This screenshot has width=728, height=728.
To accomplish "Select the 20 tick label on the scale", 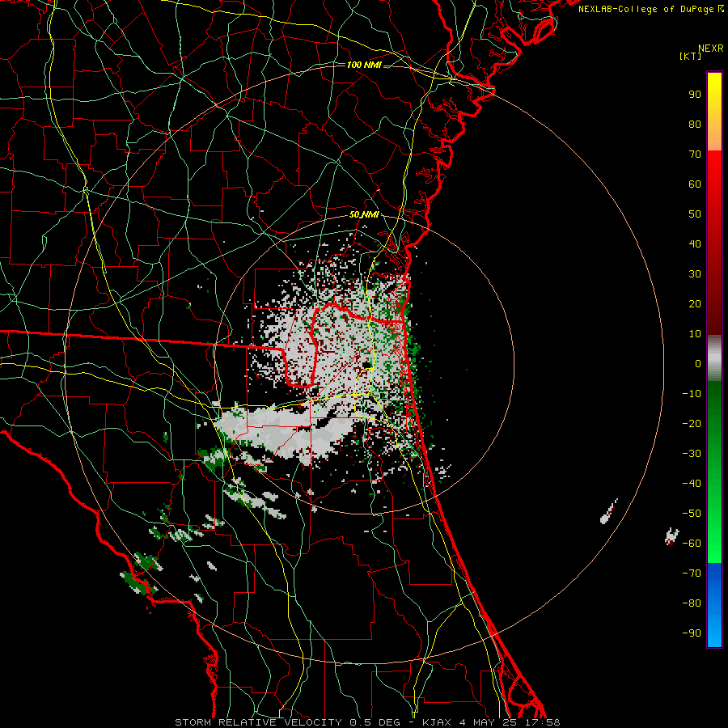I will (x=695, y=304).
